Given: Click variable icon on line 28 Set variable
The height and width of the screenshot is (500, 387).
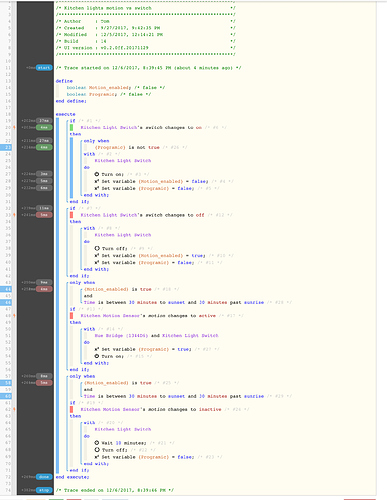Looking at the screenshot, I should [x=97, y=181].
